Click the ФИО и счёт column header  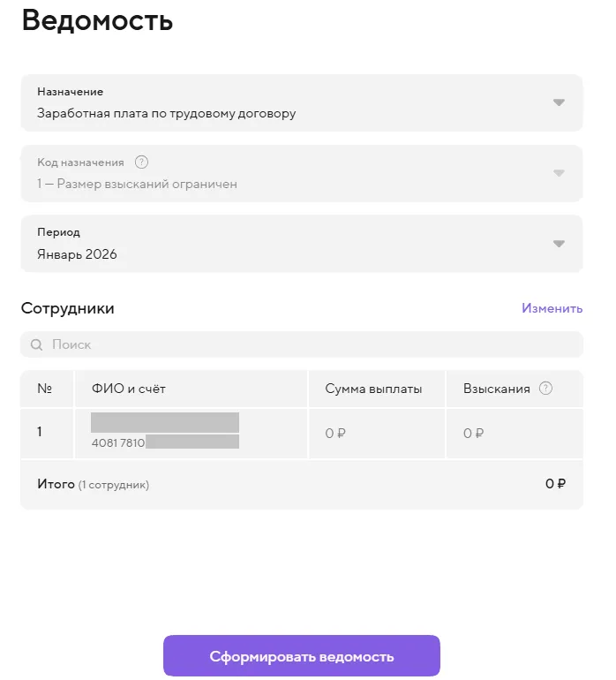(128, 389)
